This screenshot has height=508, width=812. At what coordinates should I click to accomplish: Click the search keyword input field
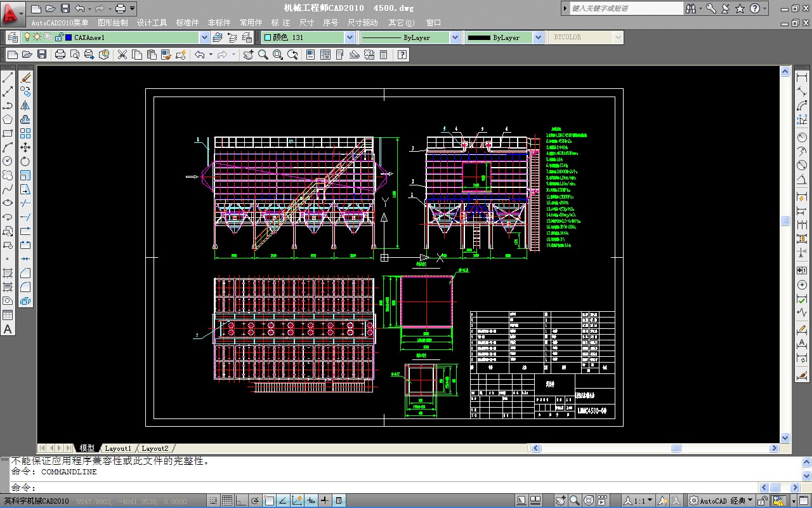click(x=625, y=8)
